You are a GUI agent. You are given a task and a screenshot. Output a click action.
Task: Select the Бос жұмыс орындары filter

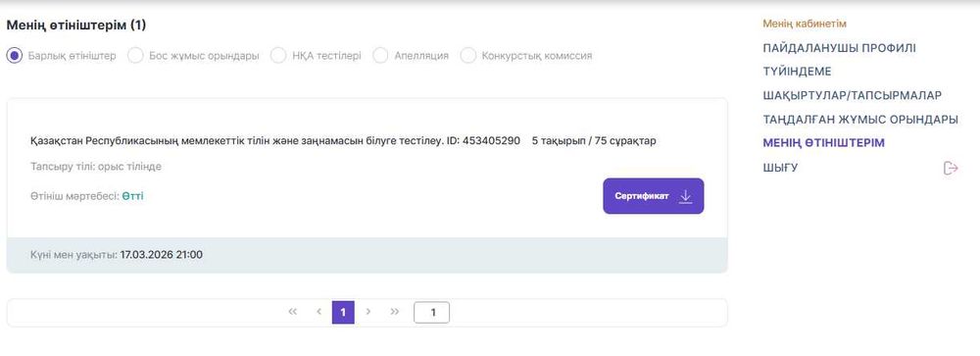(135, 56)
